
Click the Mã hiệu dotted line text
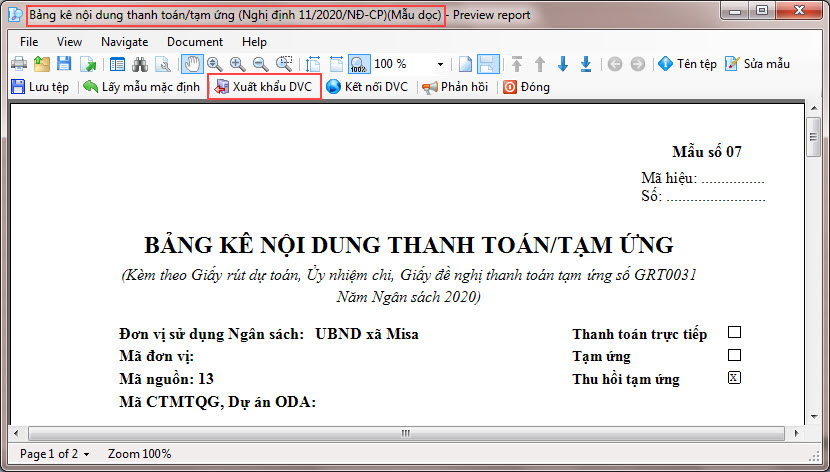click(703, 178)
